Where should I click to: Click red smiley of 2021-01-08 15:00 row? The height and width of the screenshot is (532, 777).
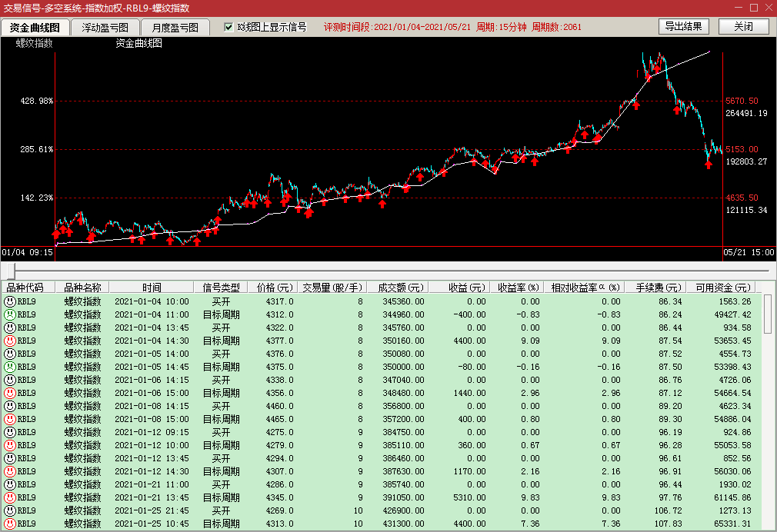(10, 419)
